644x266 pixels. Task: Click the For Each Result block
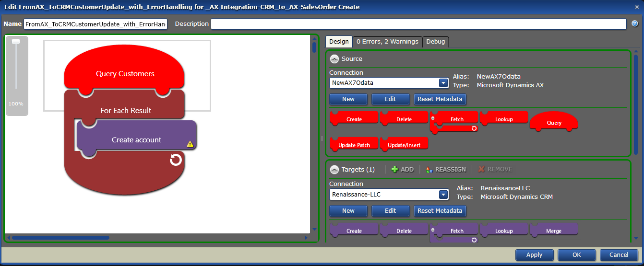pyautogui.click(x=126, y=110)
